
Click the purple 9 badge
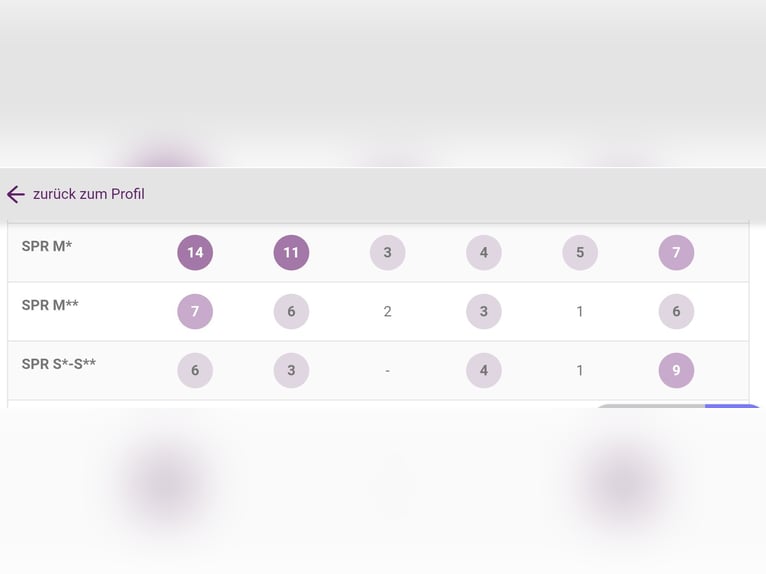(676, 370)
